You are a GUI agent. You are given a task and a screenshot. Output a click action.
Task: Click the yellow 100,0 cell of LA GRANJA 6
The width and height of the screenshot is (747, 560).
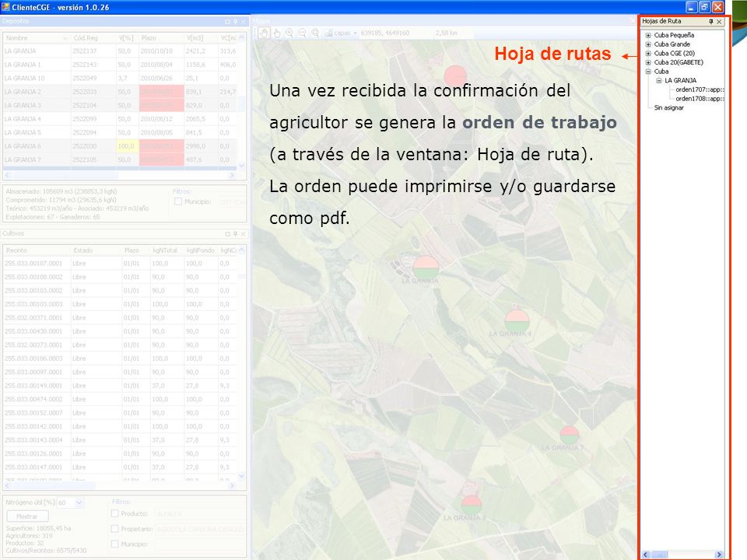click(128, 146)
